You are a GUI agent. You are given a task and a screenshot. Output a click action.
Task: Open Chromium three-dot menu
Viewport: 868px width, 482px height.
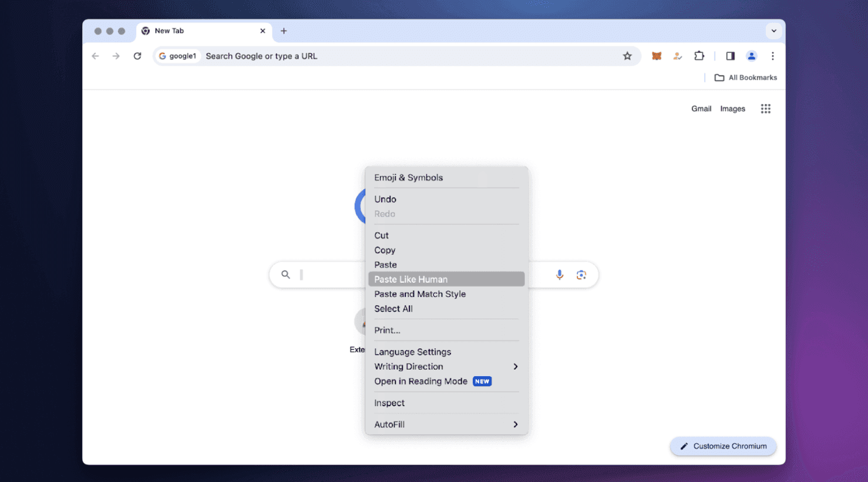[772, 56]
